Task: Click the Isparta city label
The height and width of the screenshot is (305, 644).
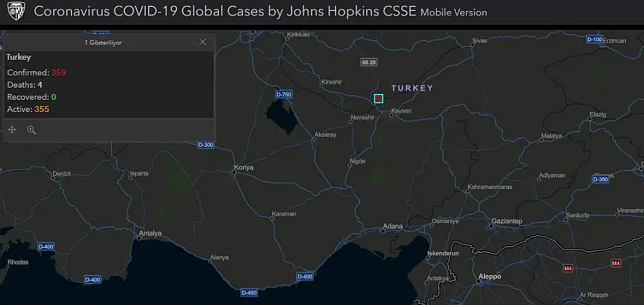Action: pyautogui.click(x=139, y=173)
